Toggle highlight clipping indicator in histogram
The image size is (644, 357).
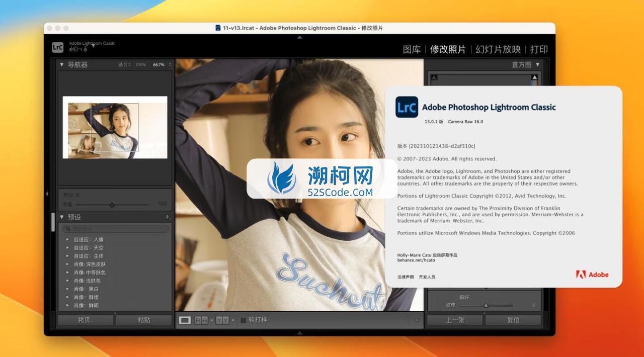pos(534,77)
